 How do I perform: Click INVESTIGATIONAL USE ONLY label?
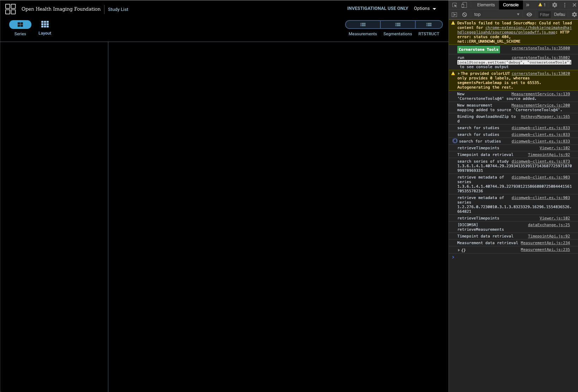coord(378,8)
